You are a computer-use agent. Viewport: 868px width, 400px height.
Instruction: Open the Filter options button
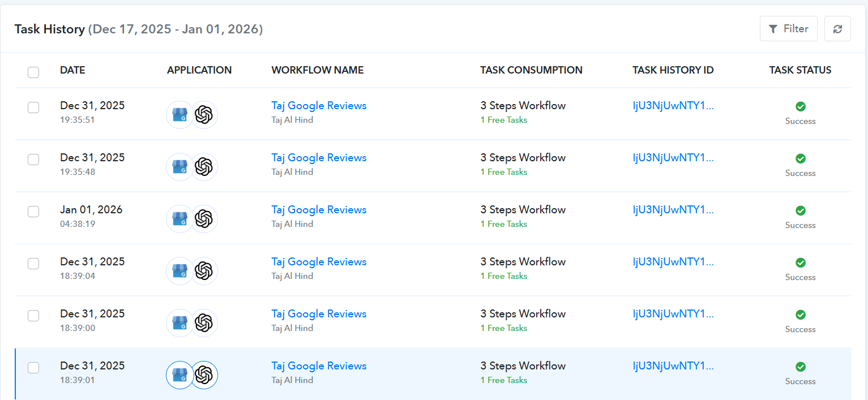click(x=788, y=29)
